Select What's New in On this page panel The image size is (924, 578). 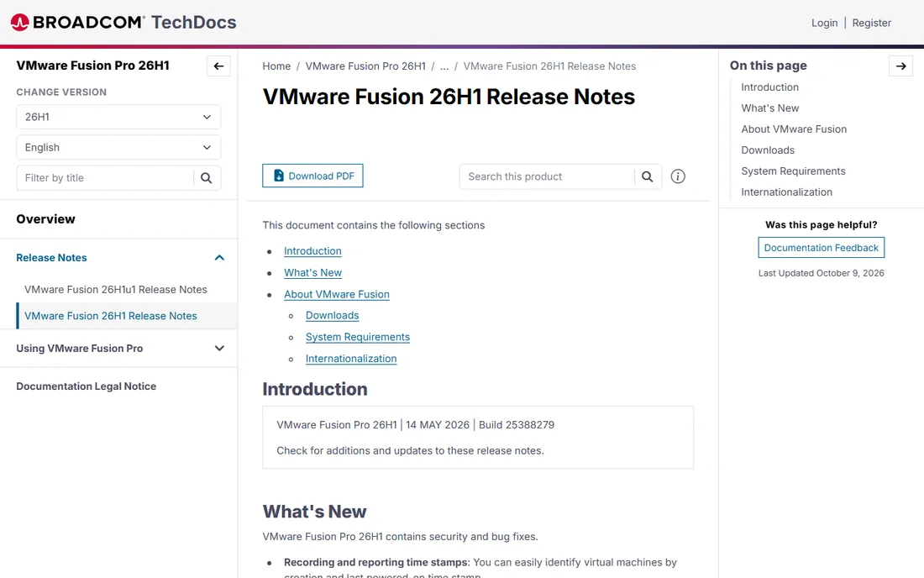point(769,108)
